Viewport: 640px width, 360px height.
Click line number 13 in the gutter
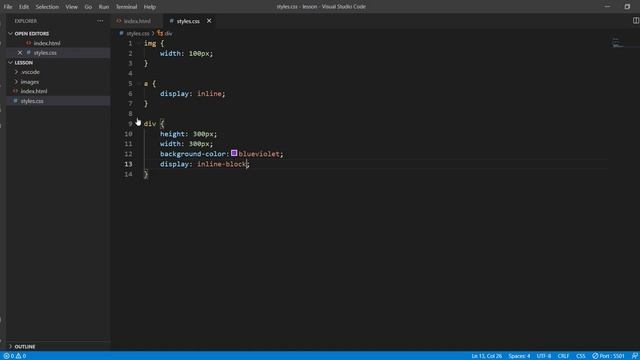coord(128,164)
